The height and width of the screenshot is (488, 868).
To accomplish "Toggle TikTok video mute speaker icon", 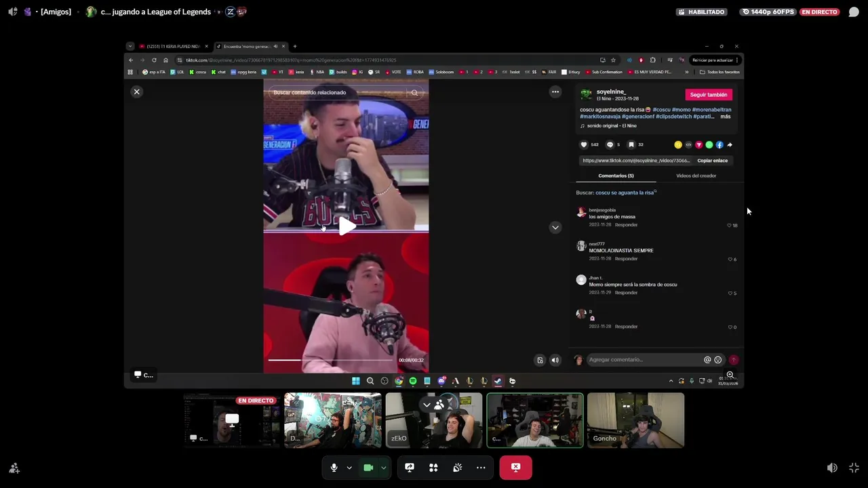I will (x=555, y=361).
